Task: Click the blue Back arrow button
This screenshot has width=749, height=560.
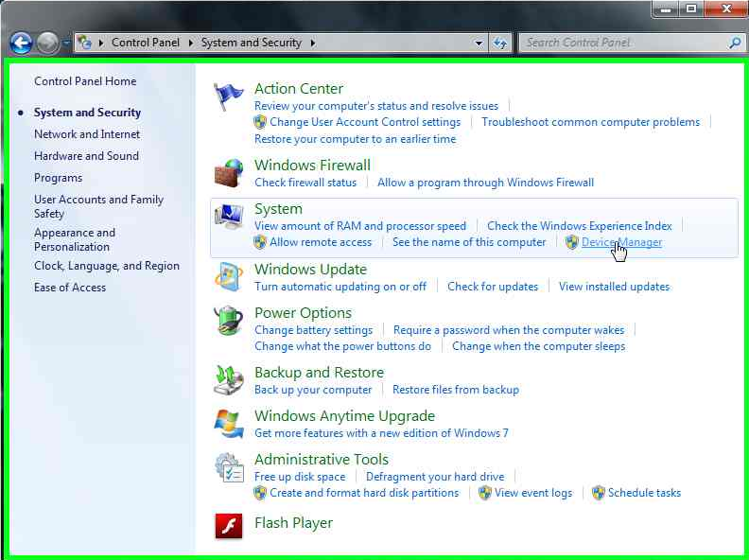Action: [21, 44]
